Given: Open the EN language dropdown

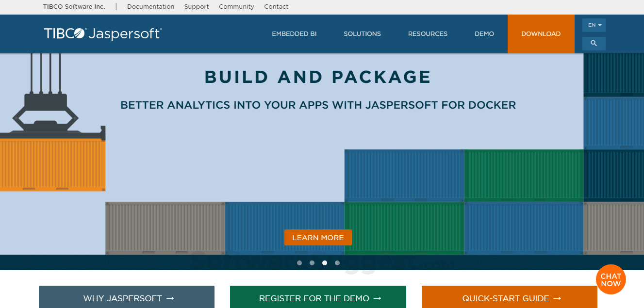Looking at the screenshot, I should (594, 25).
